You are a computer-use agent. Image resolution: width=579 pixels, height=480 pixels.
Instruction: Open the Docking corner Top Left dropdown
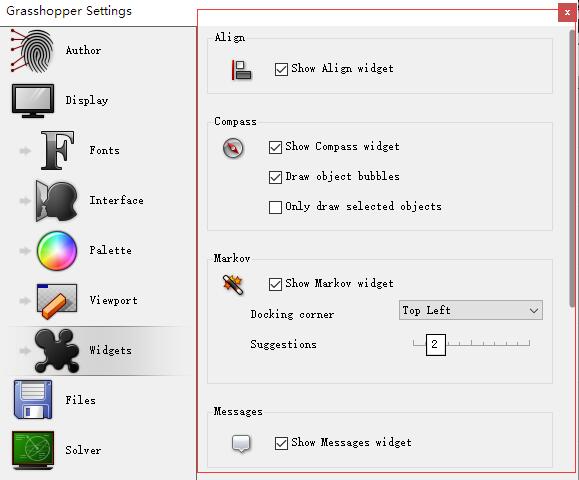(471, 310)
